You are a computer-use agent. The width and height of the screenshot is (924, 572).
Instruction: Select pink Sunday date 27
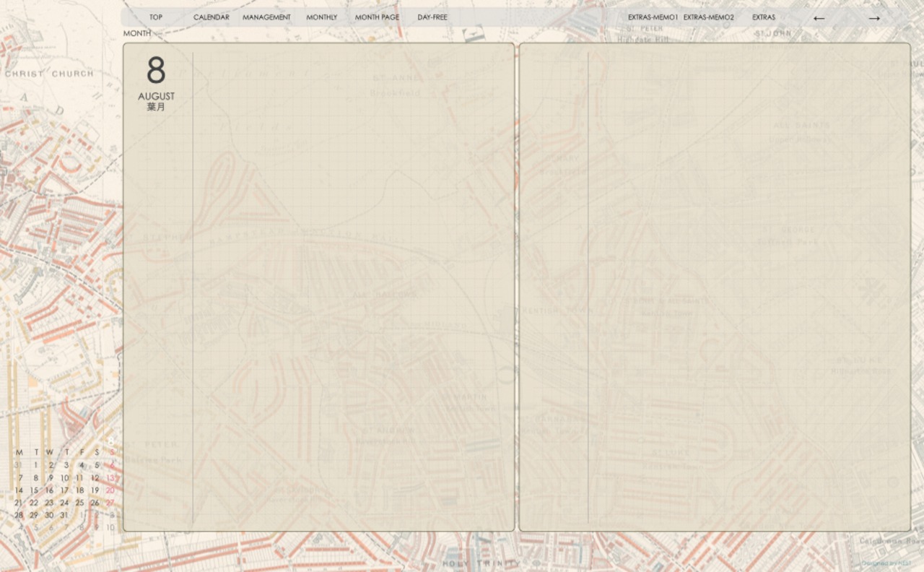[x=110, y=503]
